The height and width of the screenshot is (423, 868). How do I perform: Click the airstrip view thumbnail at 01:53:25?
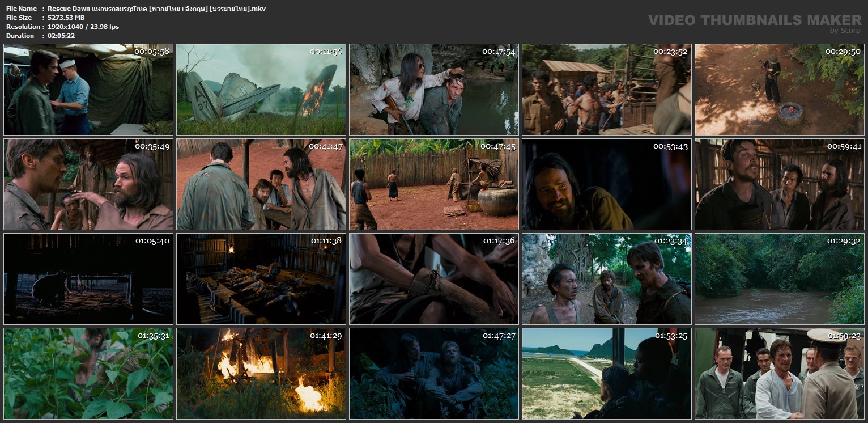pyautogui.click(x=607, y=374)
